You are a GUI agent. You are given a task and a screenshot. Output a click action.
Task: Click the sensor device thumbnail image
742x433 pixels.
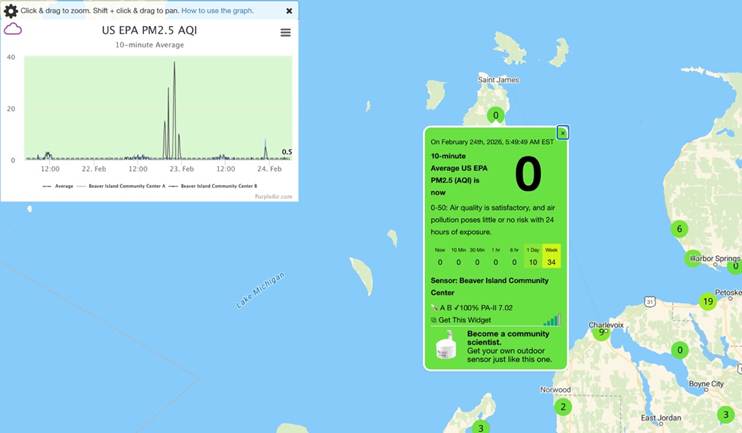(446, 347)
